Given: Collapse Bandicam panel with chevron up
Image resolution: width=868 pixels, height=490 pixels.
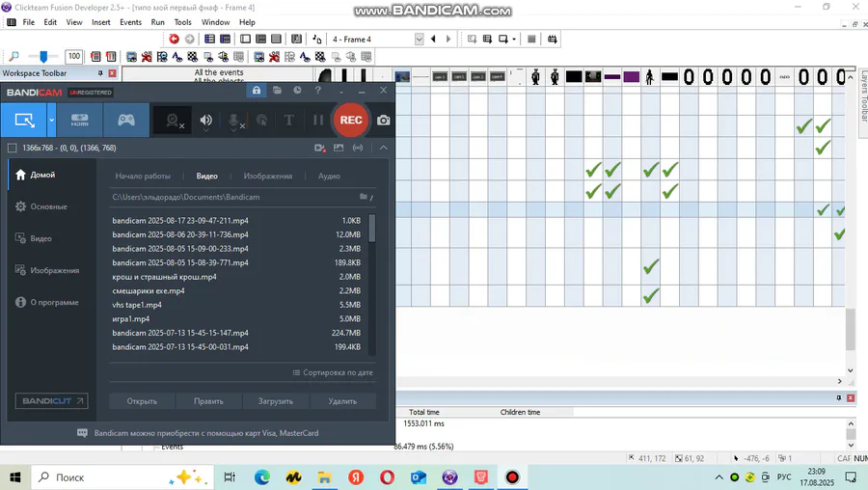Looking at the screenshot, I should [383, 148].
